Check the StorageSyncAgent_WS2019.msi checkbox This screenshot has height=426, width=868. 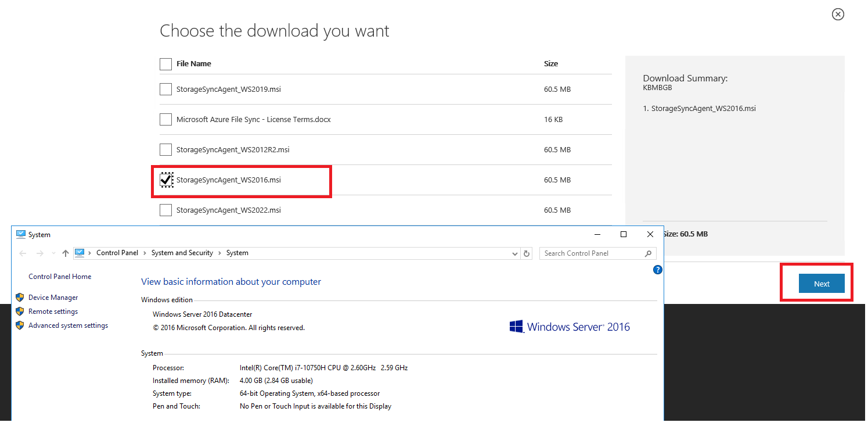[x=165, y=90]
